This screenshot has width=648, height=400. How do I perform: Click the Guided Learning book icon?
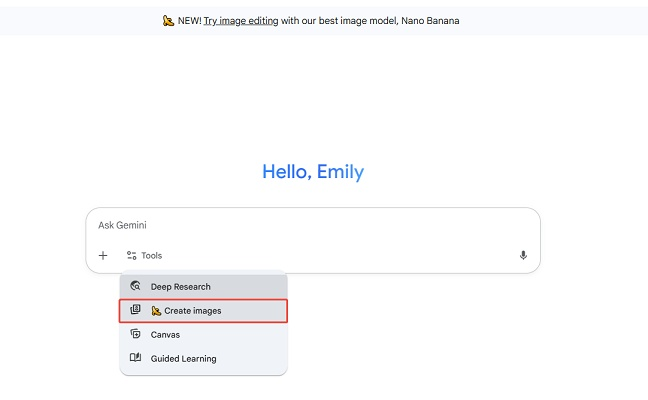136,359
